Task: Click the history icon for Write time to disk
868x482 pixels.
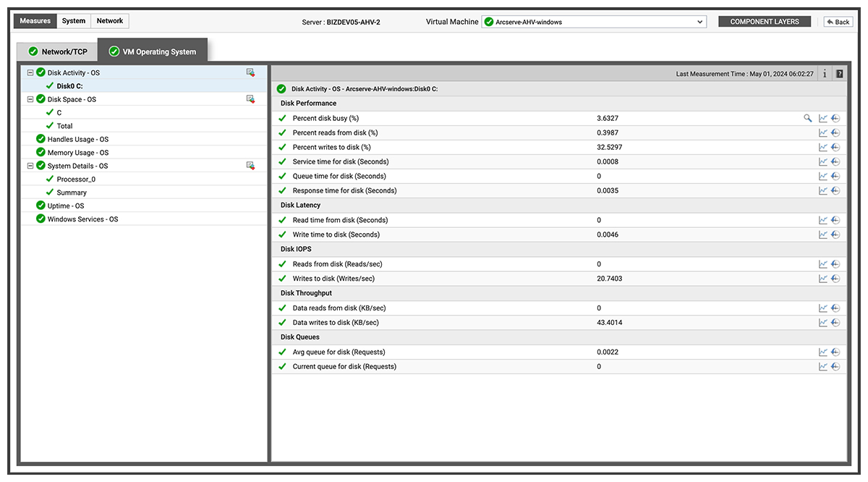Action: click(x=835, y=234)
